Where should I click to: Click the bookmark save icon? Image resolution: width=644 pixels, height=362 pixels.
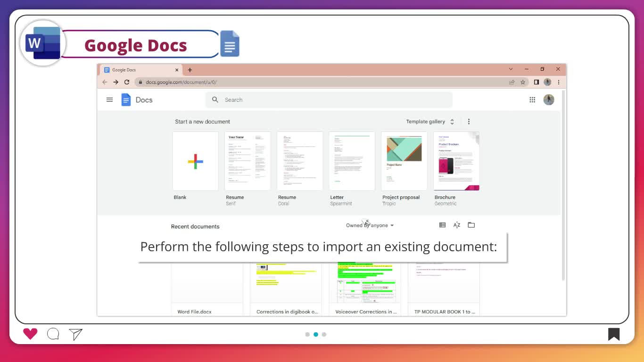coord(614,334)
